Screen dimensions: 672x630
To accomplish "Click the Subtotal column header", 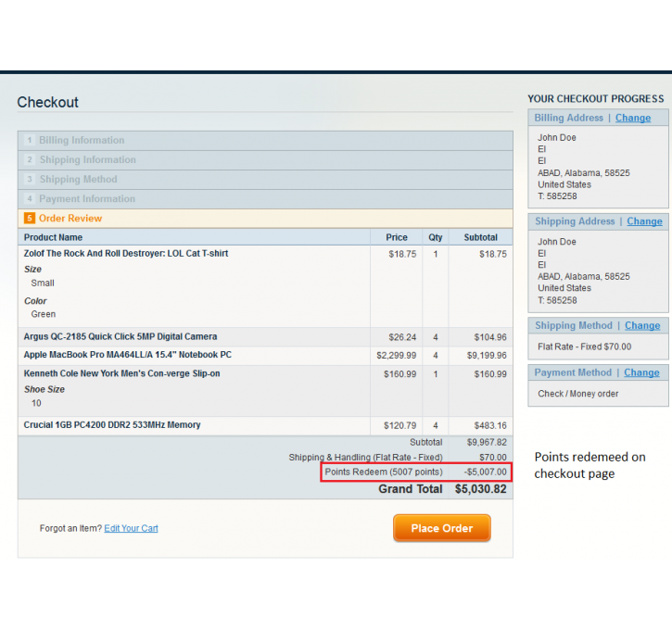I will pos(481,237).
